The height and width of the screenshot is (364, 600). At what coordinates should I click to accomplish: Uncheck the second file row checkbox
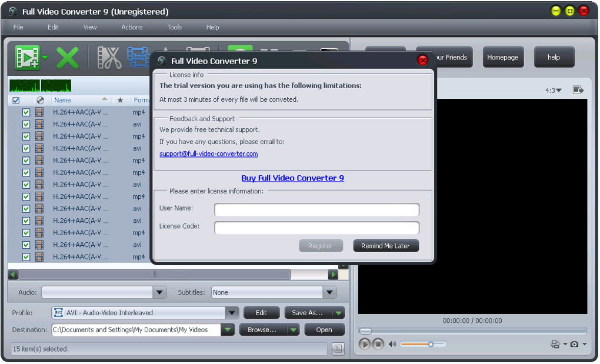(26, 124)
